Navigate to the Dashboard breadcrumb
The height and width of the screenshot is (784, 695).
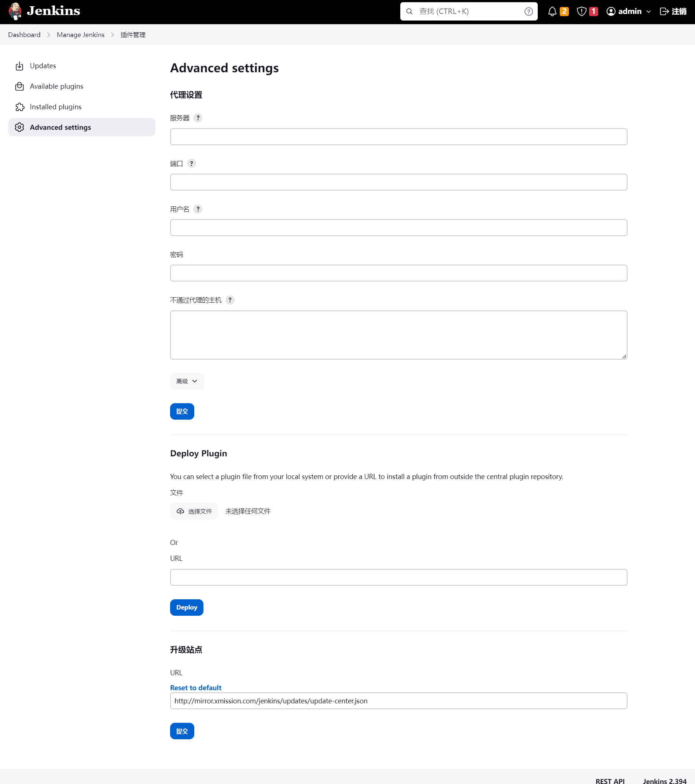click(24, 34)
